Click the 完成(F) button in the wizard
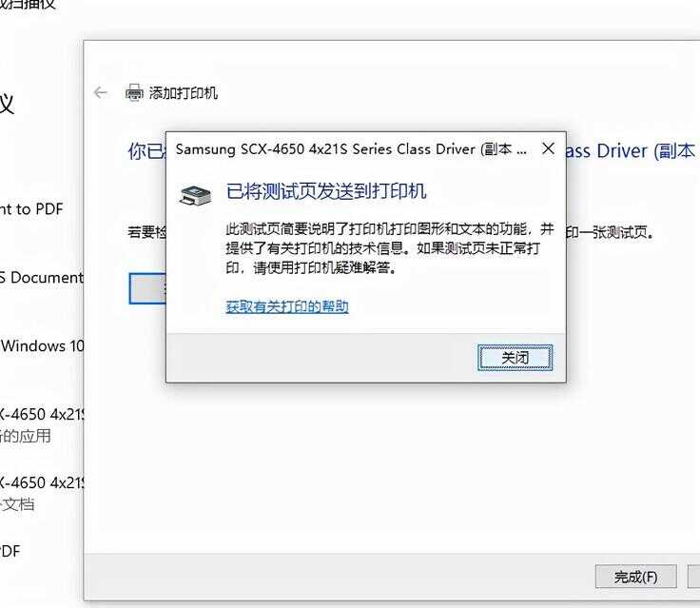700x608 pixels. coord(635,577)
